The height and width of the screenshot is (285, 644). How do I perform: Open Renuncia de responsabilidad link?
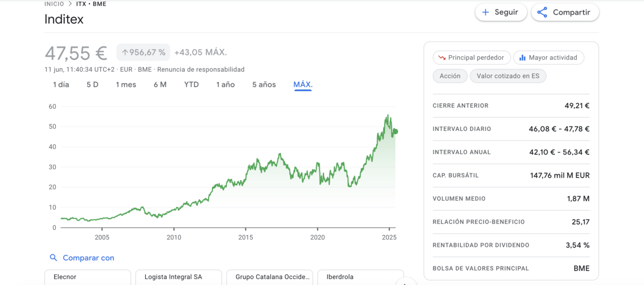(x=201, y=69)
